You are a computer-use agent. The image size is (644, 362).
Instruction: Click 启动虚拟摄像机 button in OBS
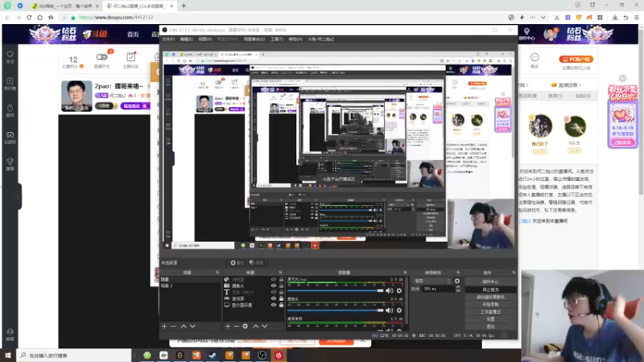click(x=490, y=297)
